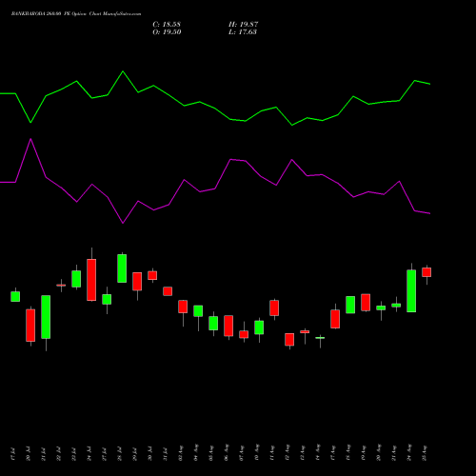
Task: Click the 24 Jul date label
Action: tap(89, 454)
